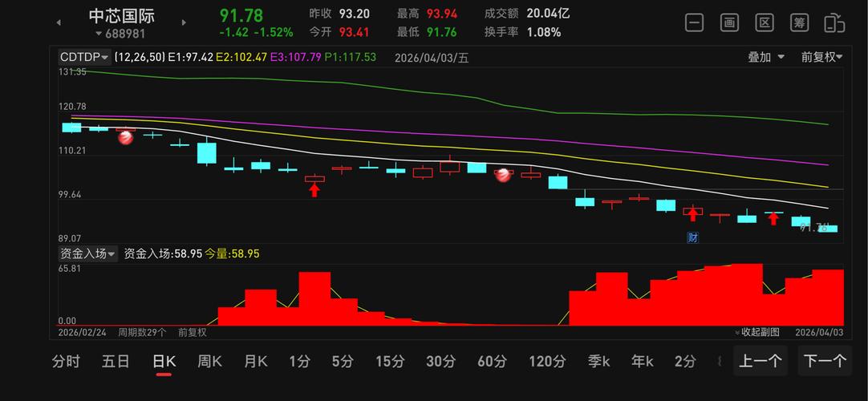Open the 资金入场 sub-indicator dropdown
This screenshot has height=401, width=868.
(88, 254)
